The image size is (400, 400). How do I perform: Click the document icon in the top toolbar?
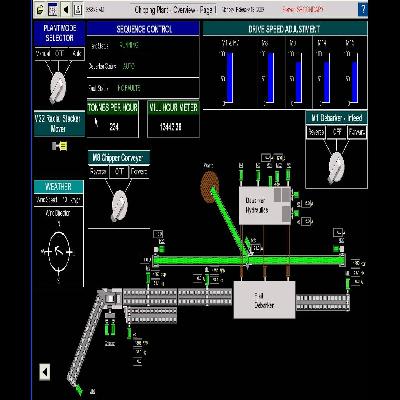coord(78,9)
